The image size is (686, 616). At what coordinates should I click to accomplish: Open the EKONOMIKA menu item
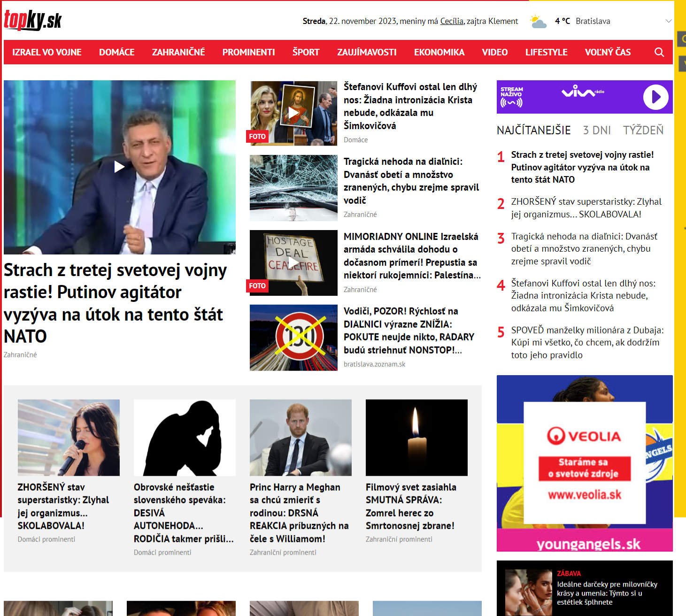coord(439,52)
